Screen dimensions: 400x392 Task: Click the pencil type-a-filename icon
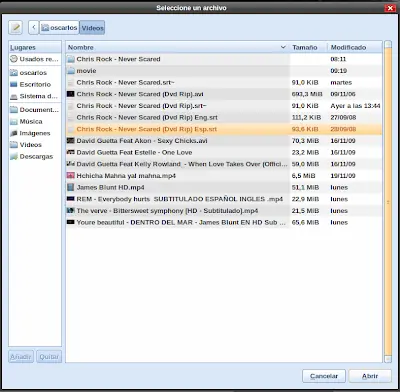(x=15, y=28)
